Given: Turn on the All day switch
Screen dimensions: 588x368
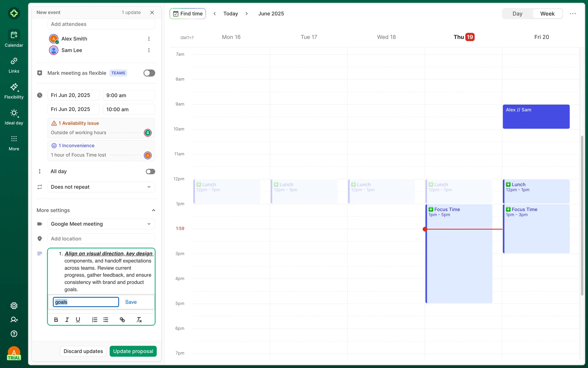Looking at the screenshot, I should click(x=150, y=171).
